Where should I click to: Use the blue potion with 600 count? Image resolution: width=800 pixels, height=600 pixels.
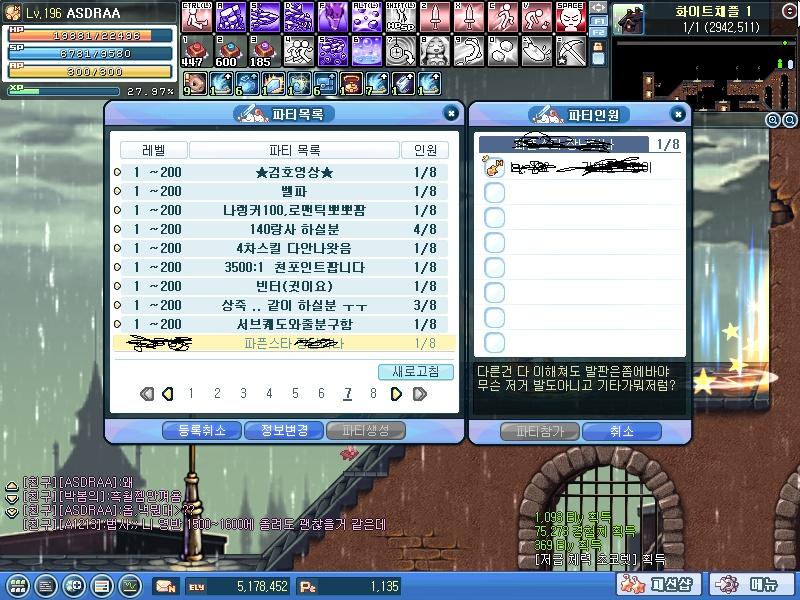pyautogui.click(x=231, y=51)
